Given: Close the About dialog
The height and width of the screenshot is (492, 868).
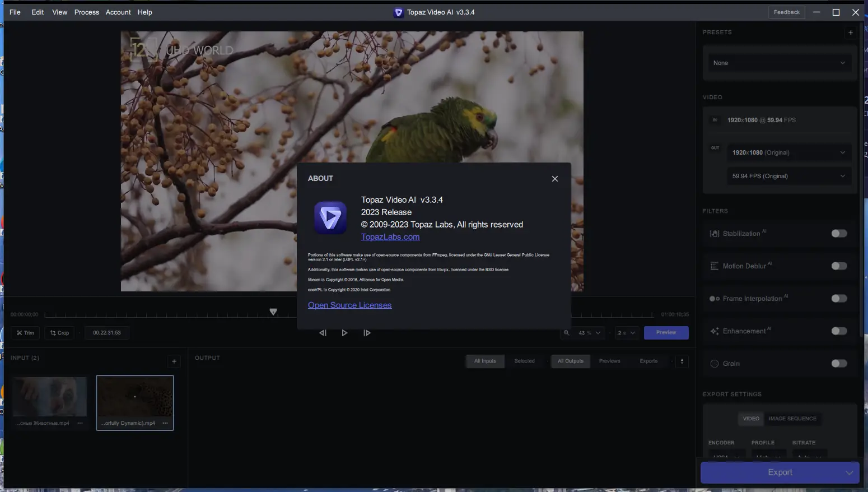Looking at the screenshot, I should (x=555, y=179).
